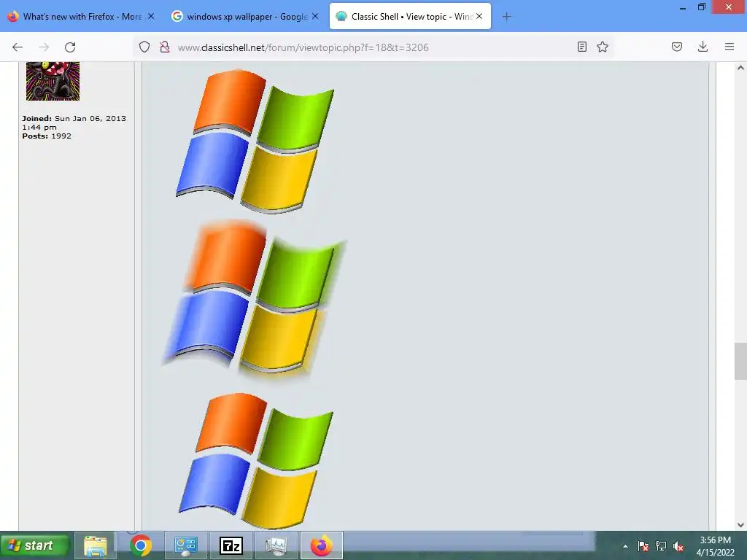Viewport: 747px width, 560px height.
Task: Click the vertical scrollbar thumb
Action: point(740,362)
